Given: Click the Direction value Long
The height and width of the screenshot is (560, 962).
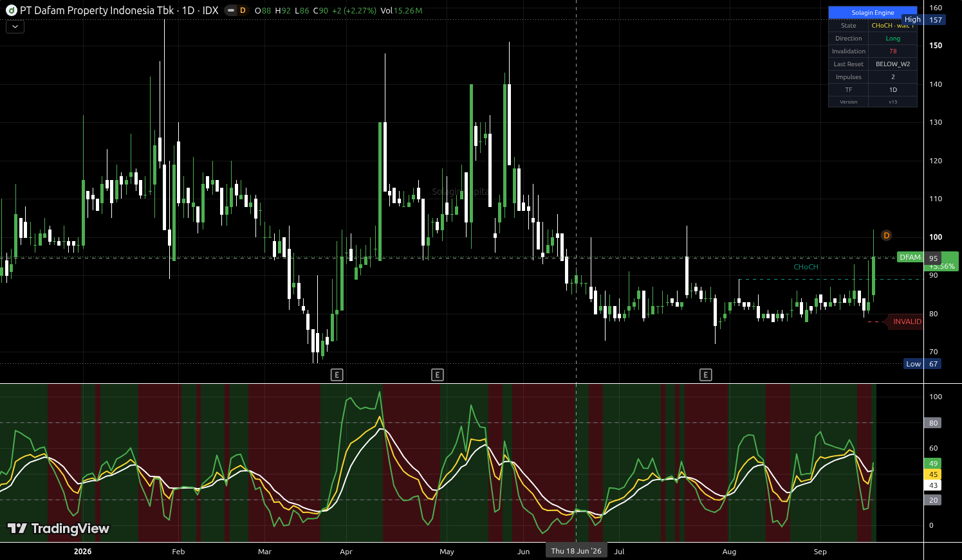Looking at the screenshot, I should tap(893, 39).
